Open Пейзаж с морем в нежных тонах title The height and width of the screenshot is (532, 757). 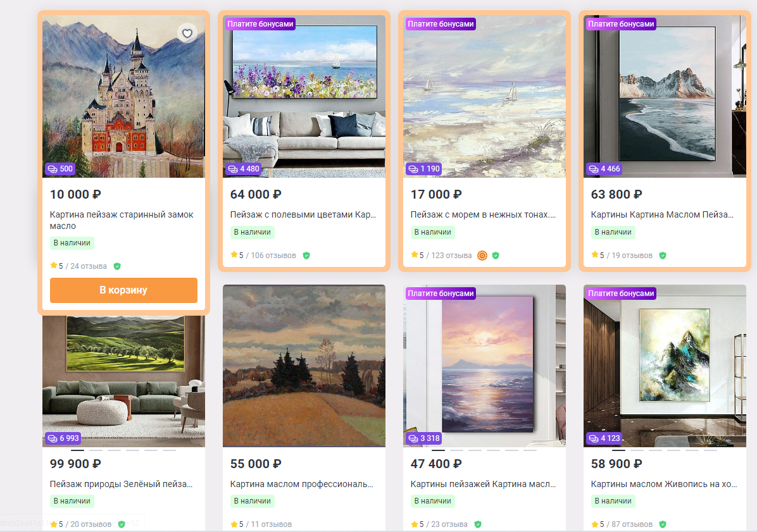pos(483,214)
